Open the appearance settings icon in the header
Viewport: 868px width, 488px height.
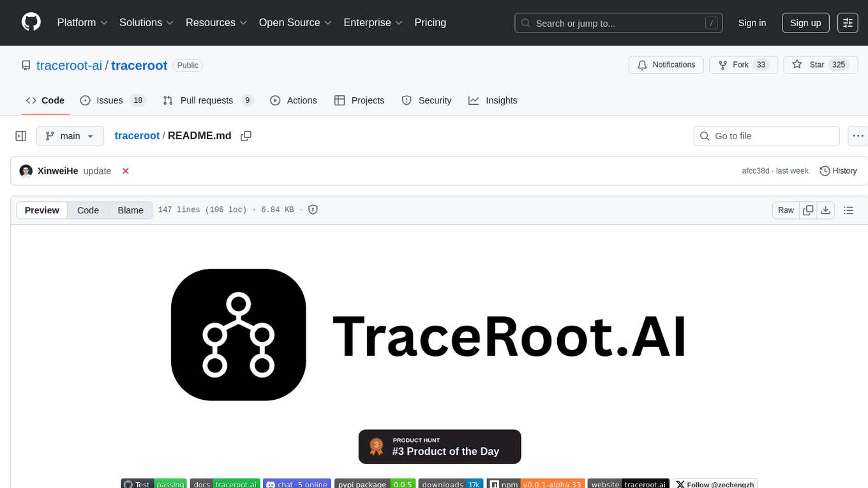coord(848,23)
